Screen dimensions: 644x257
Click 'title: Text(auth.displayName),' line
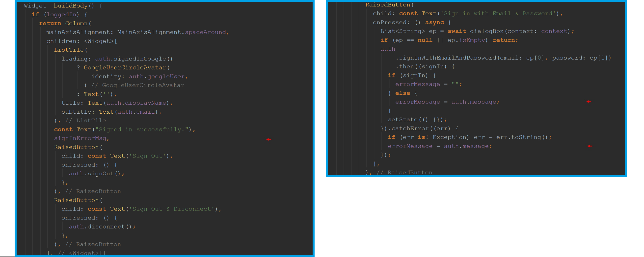[x=117, y=103]
